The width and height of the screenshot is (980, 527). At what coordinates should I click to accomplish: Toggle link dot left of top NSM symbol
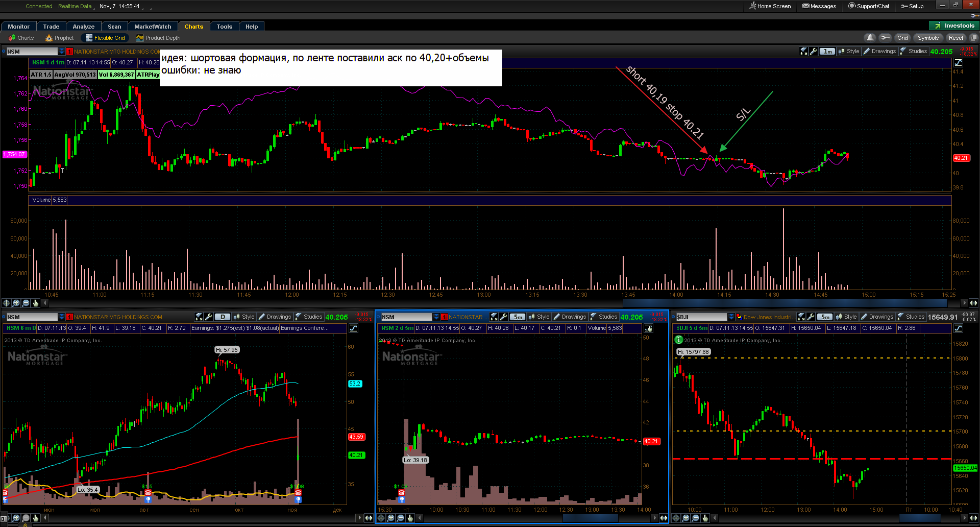(3, 52)
